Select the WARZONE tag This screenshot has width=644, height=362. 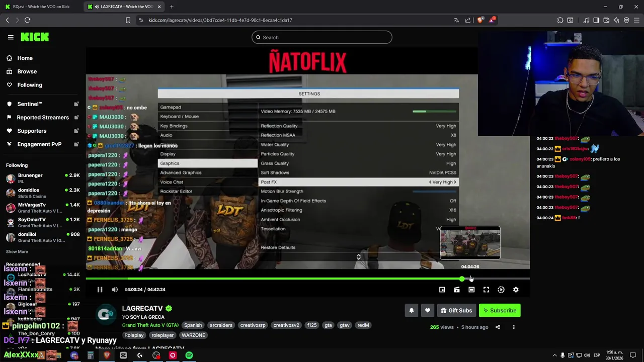point(193,335)
